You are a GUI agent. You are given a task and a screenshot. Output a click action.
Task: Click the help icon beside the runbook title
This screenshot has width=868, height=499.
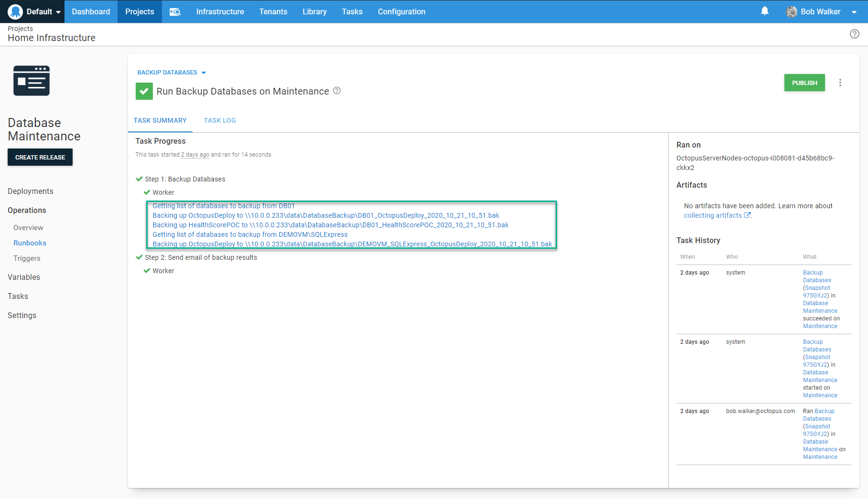pos(337,91)
